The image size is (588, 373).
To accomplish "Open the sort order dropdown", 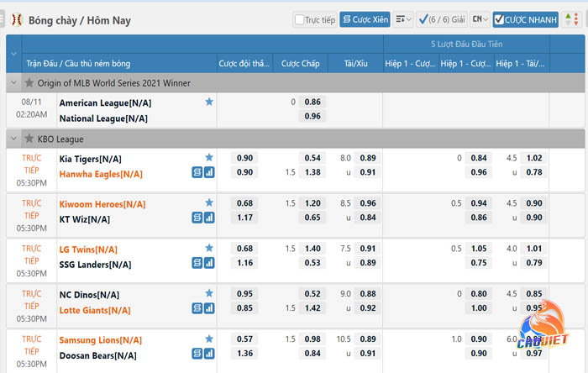I will (x=403, y=19).
